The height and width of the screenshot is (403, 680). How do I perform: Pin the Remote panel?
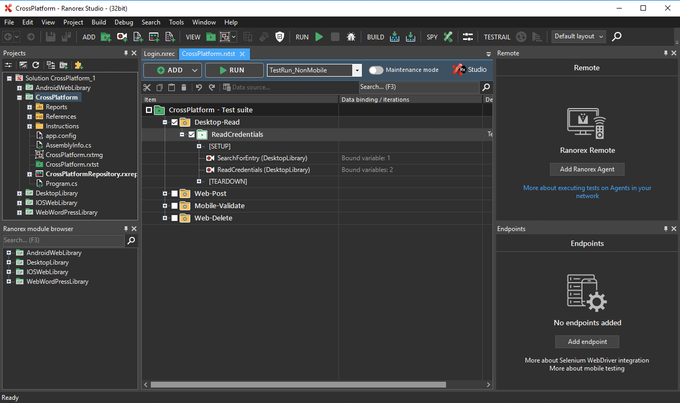coord(666,53)
